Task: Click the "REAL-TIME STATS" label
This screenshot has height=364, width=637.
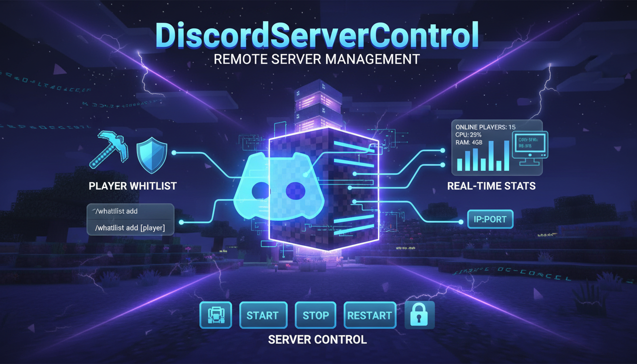Action: point(491,186)
